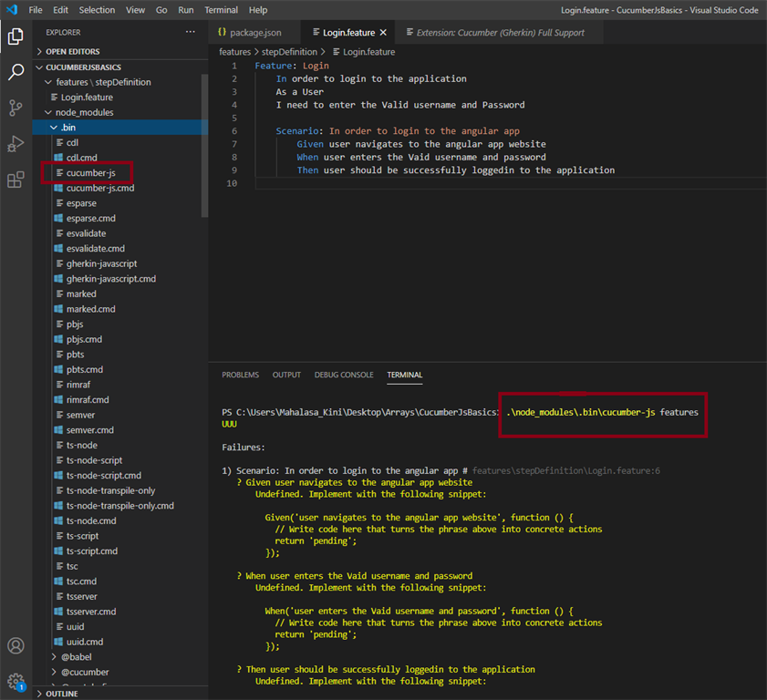Expand the @babel folder
This screenshot has height=700, width=767.
pos(54,657)
